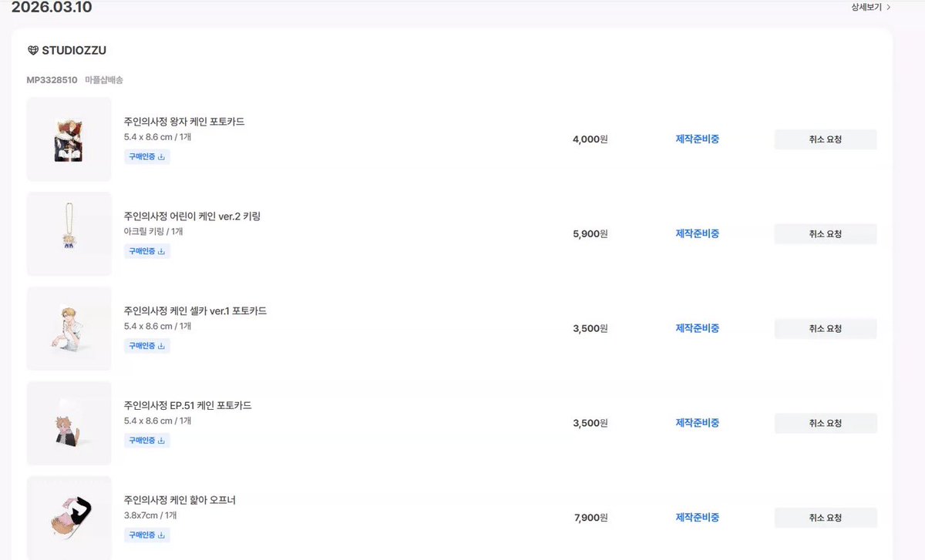The height and width of the screenshot is (560, 925).
Task: Click the 5,900원 price
Action: click(x=590, y=234)
